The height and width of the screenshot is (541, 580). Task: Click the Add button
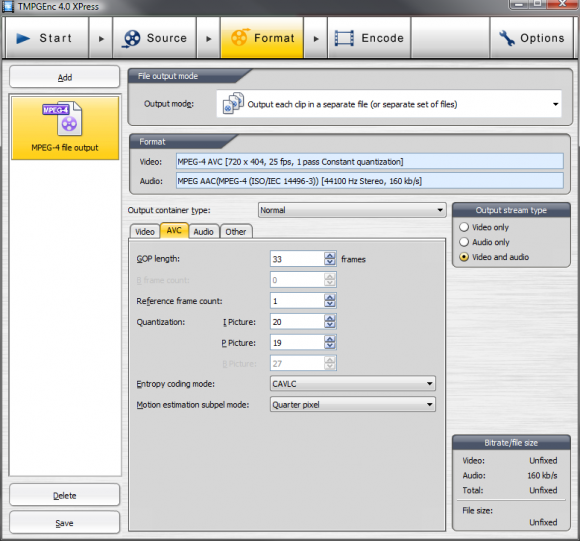65,77
